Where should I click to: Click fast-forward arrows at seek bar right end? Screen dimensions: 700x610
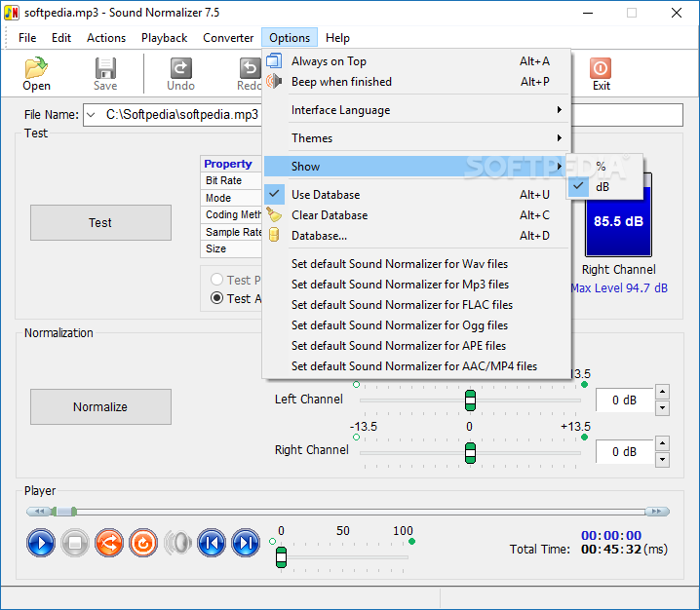(x=657, y=512)
